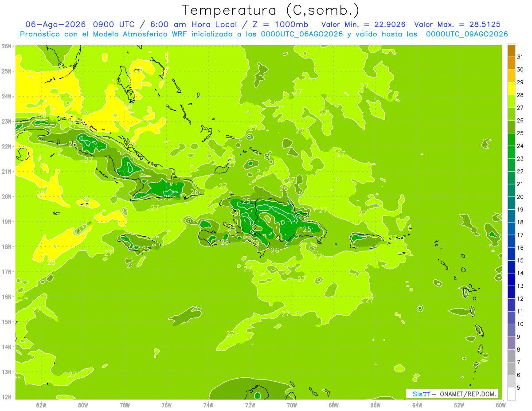Click the legend label "30"

520,70
